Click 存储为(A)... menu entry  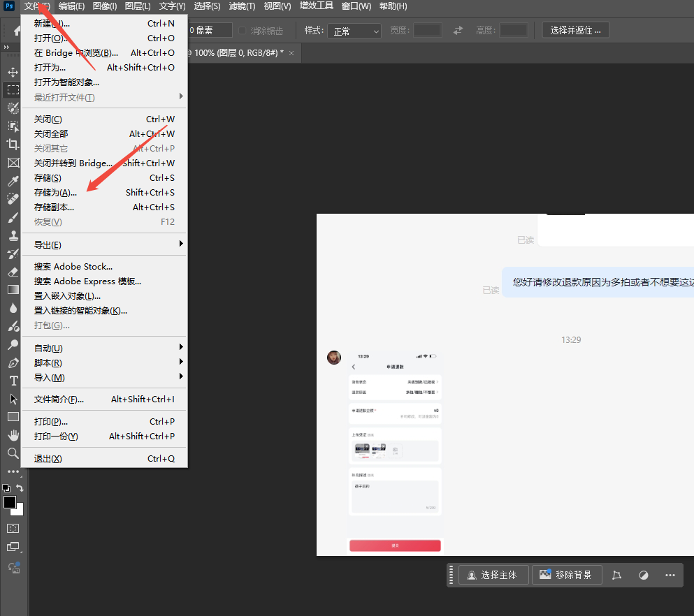(x=56, y=192)
